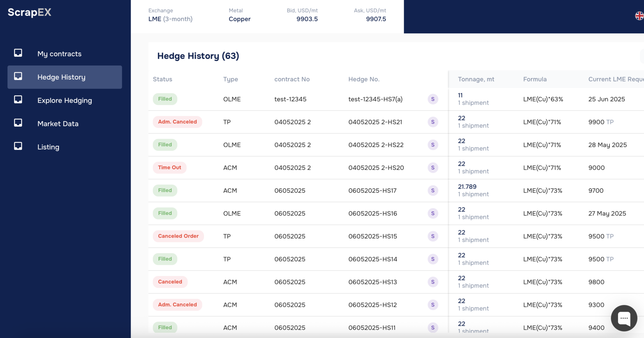
Task: Click the Hedge No. column header
Action: point(363,79)
